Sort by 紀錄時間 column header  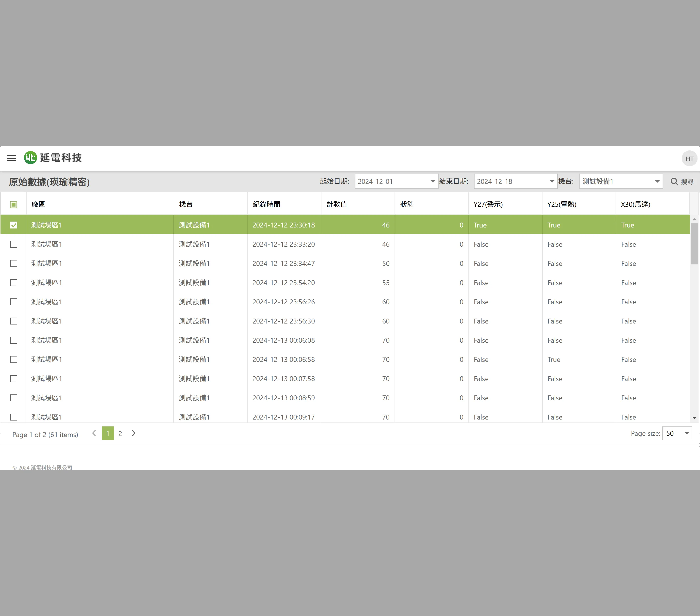coord(284,204)
